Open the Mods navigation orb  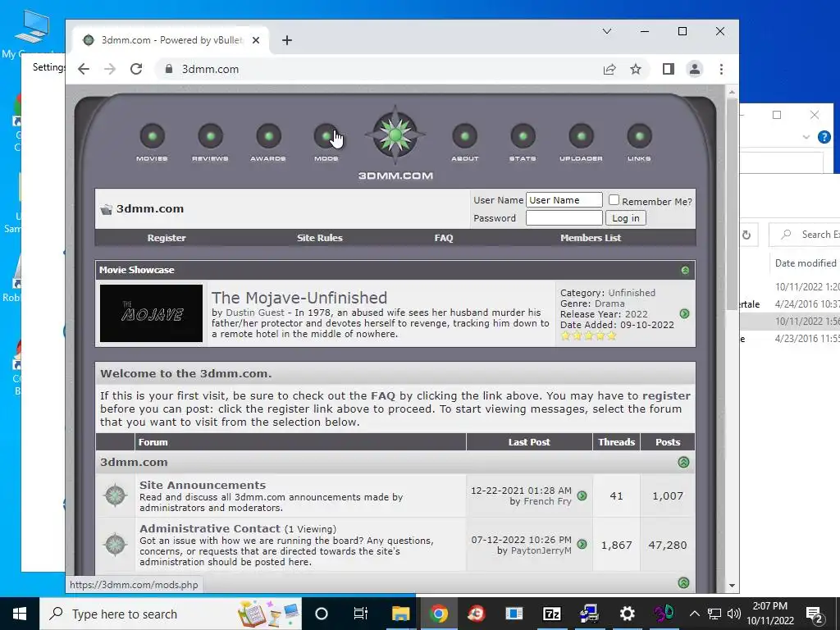pyautogui.click(x=326, y=136)
